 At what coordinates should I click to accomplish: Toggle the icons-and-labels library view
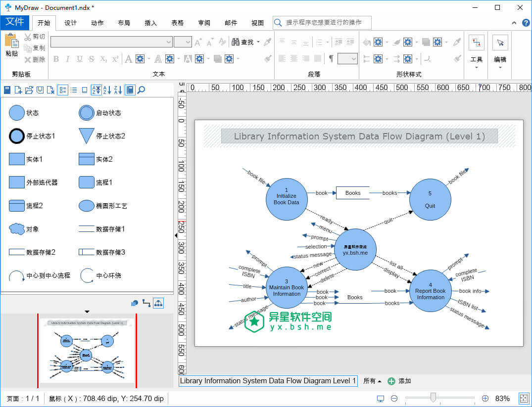(x=63, y=90)
